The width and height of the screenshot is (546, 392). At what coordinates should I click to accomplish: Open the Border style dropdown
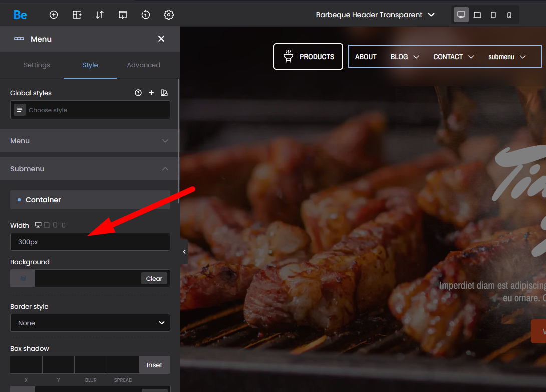tap(90, 323)
